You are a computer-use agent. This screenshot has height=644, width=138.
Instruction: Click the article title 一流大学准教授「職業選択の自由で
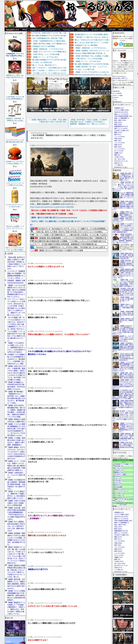click(x=69, y=137)
